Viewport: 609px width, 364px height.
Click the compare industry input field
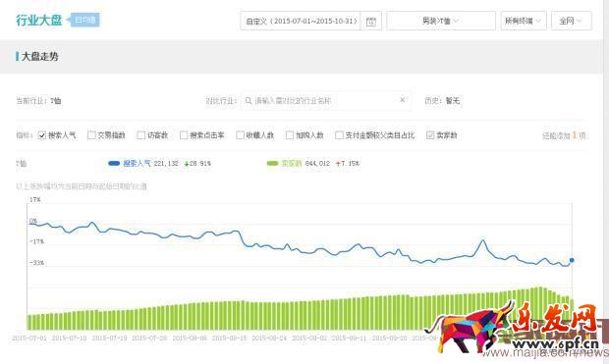click(x=326, y=100)
